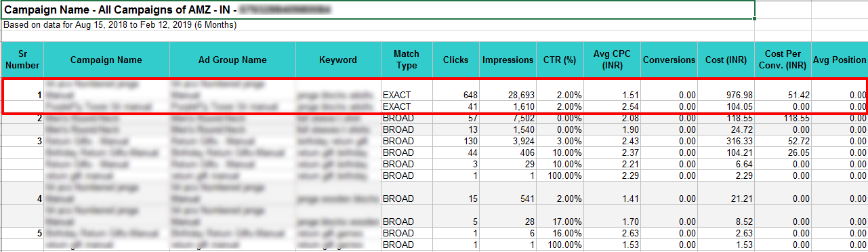The height and width of the screenshot is (252, 868).
Task: Click 118.55 in Cost Per Conv. column
Action: click(x=796, y=119)
